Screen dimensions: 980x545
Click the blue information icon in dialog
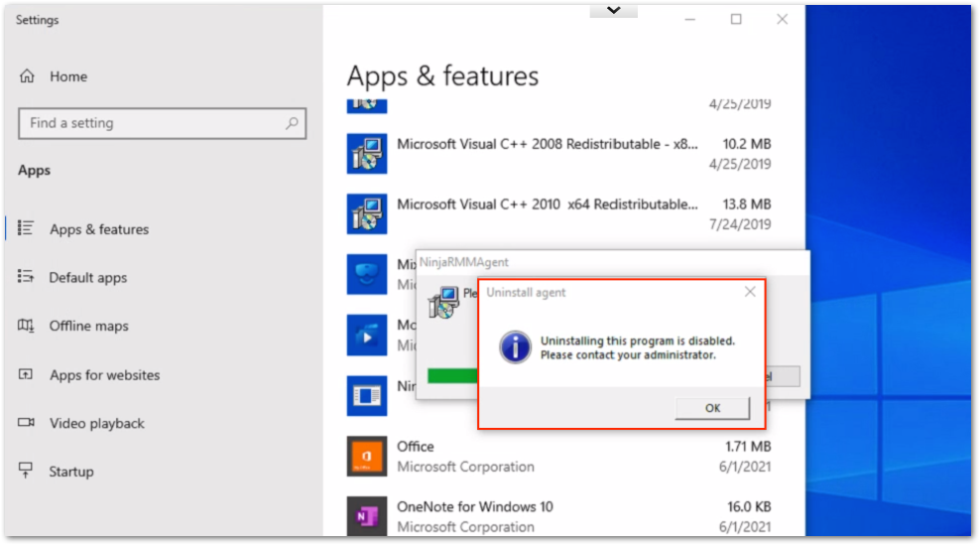click(515, 347)
